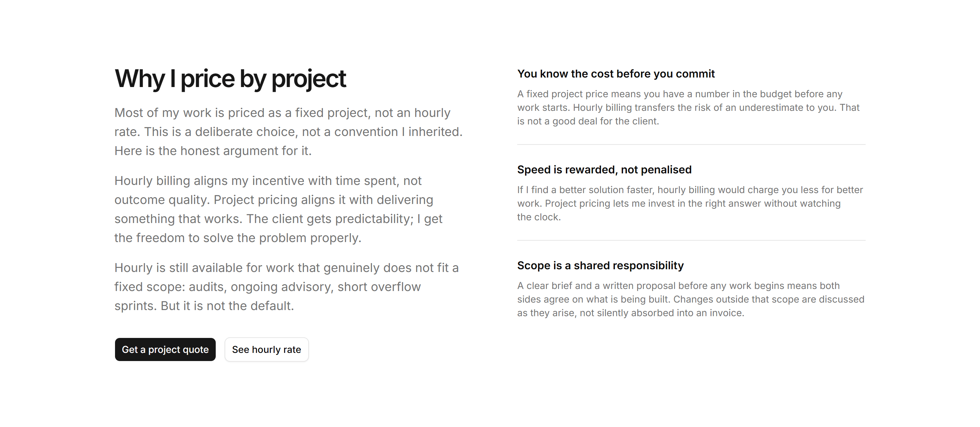
Task: Click the paragraph starting Hourly is still available
Action: pos(287,287)
